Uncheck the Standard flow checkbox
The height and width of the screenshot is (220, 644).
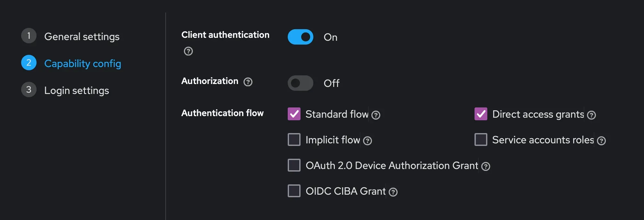pyautogui.click(x=294, y=114)
